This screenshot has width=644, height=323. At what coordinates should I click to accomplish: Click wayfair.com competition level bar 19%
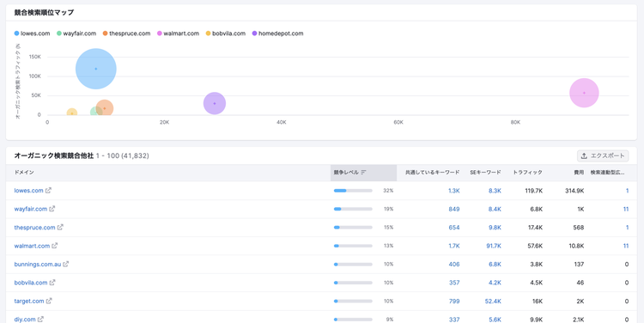coord(353,209)
